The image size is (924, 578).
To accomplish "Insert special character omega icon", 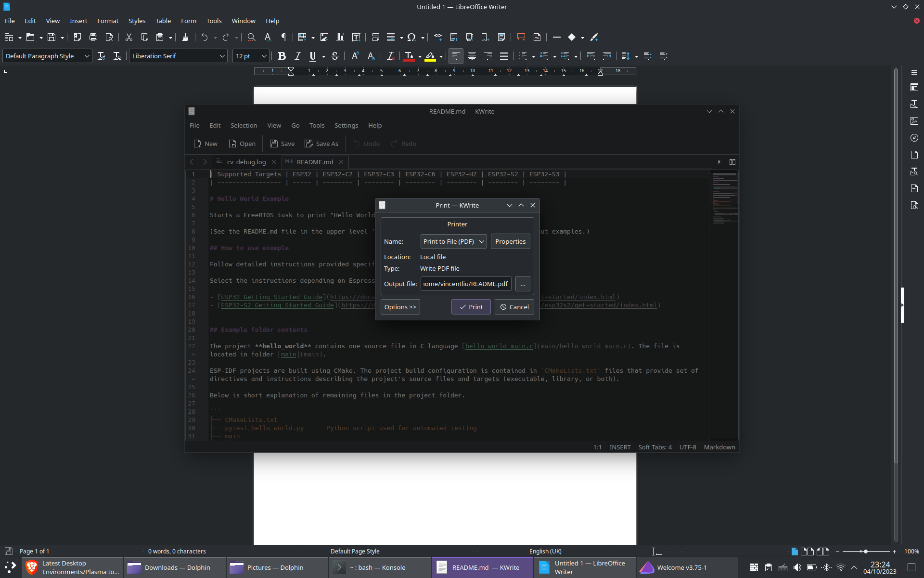I will (x=411, y=37).
